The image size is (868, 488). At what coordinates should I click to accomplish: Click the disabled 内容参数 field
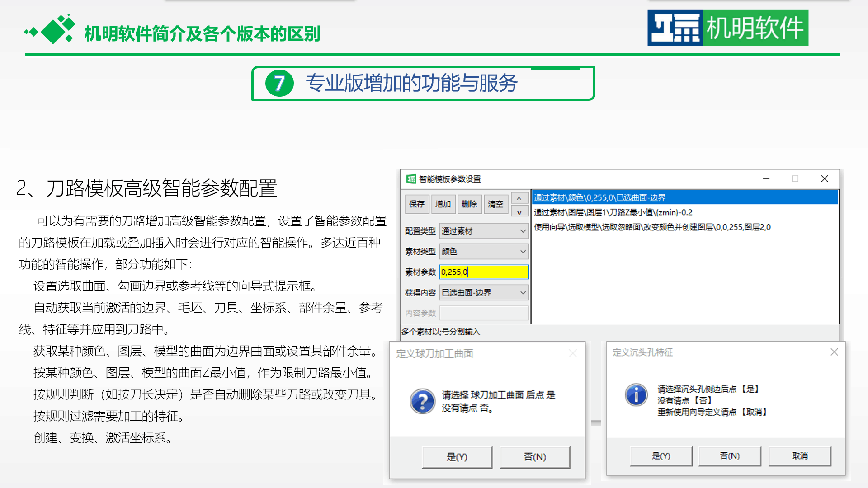[x=483, y=313]
